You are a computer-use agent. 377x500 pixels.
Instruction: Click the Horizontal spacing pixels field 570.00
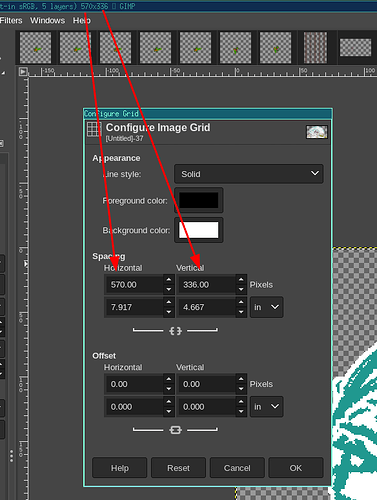coord(134,285)
